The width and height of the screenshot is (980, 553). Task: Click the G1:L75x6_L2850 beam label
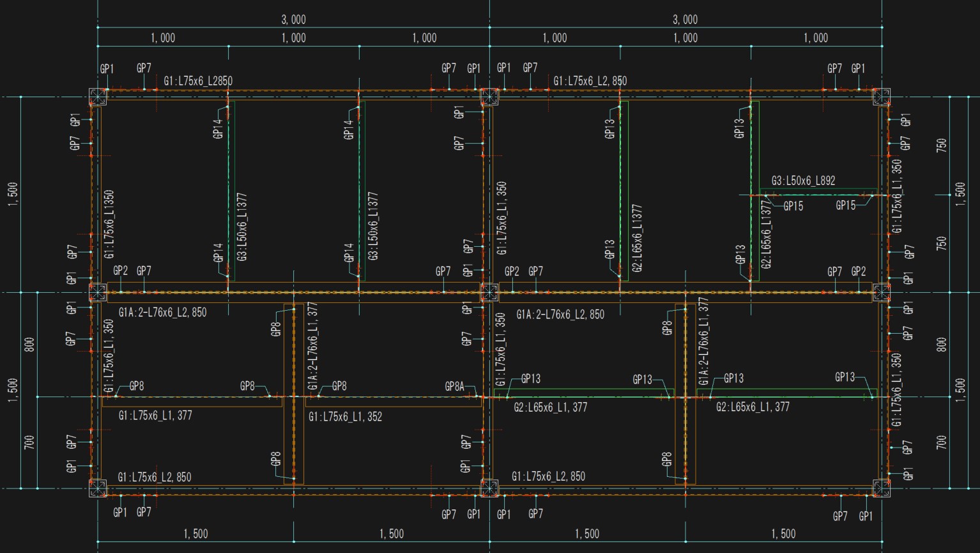(x=198, y=81)
